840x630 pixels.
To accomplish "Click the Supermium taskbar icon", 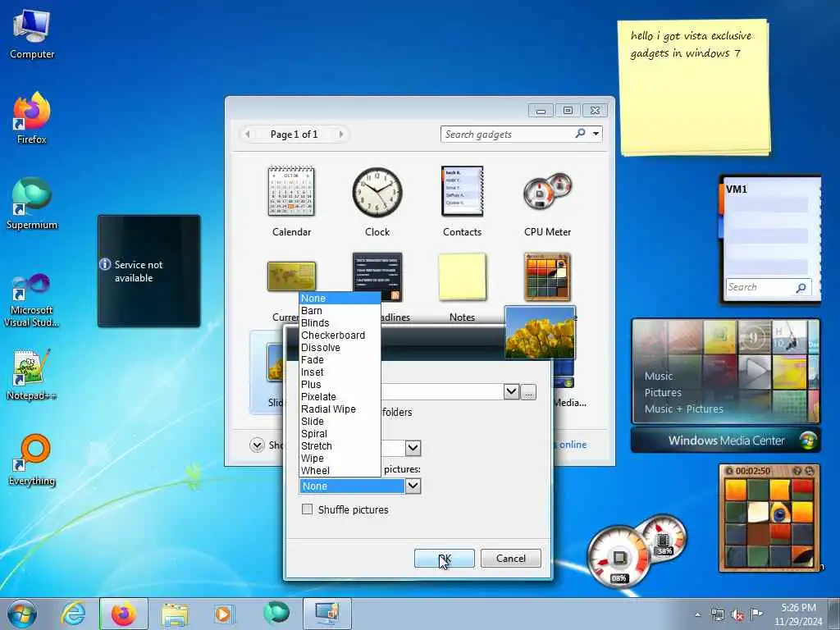I will [x=276, y=613].
